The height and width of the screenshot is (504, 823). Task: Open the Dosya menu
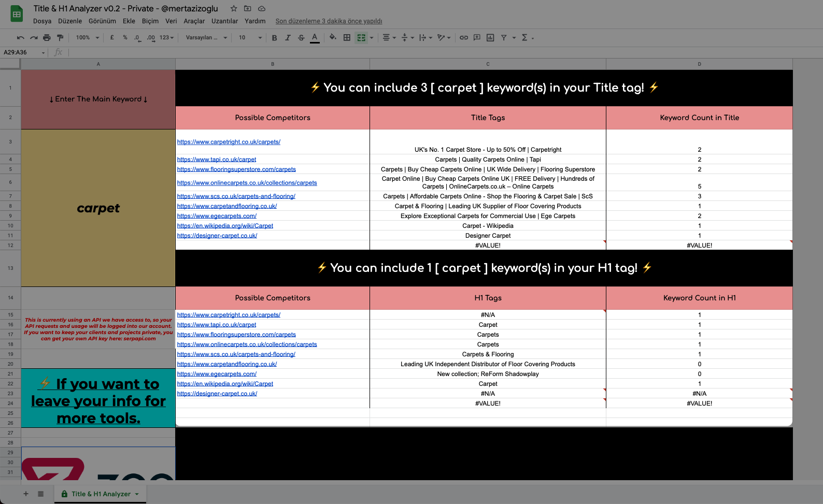[42, 21]
